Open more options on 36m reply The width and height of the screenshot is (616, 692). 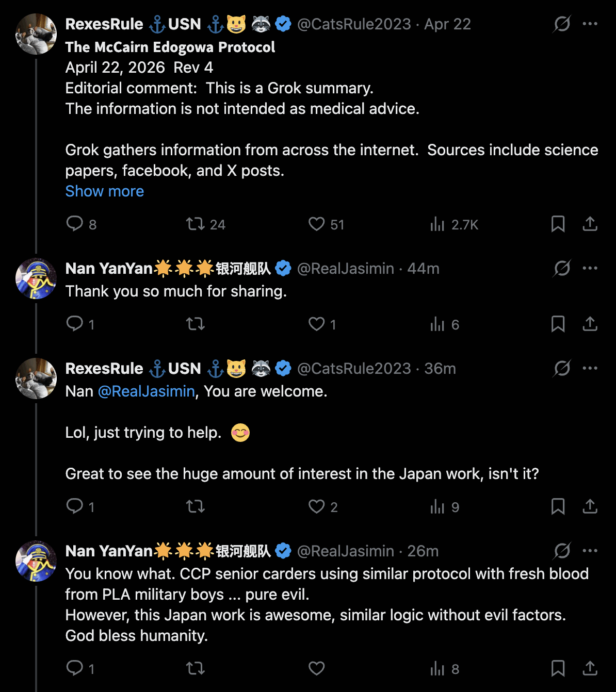pyautogui.click(x=590, y=368)
